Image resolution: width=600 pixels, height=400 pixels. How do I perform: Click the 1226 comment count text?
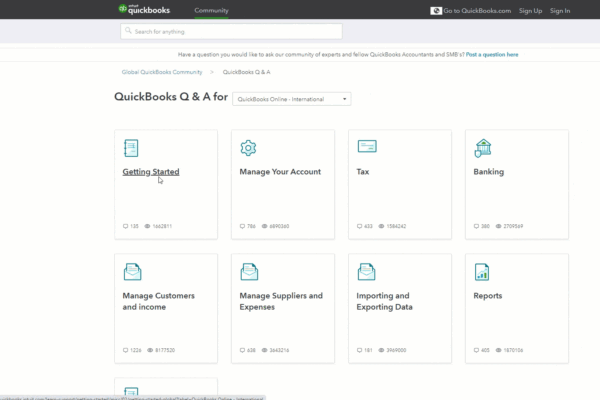[x=135, y=350]
